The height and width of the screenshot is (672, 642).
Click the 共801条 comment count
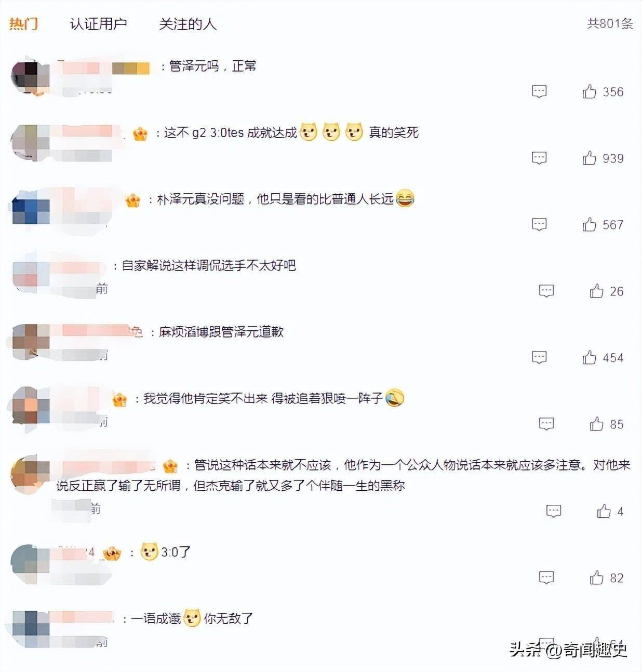[x=610, y=23]
